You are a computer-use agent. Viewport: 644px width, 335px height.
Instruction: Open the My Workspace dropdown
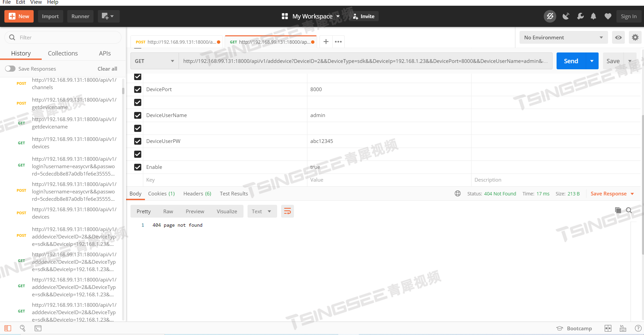click(315, 16)
